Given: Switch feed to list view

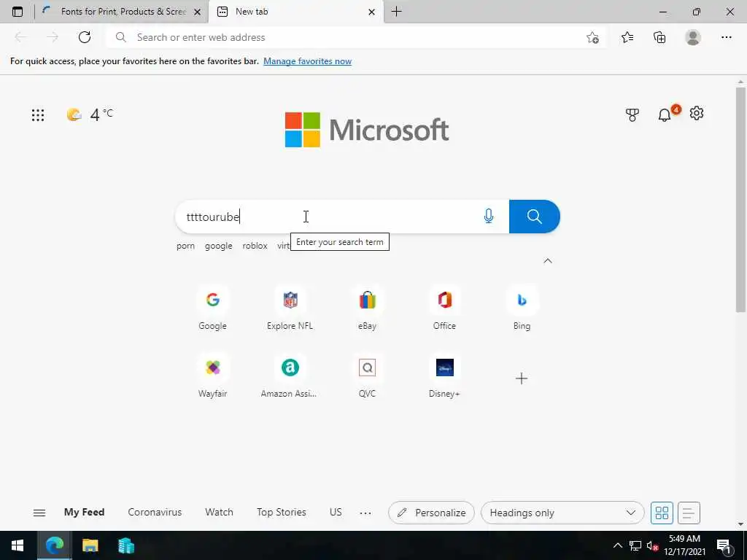Looking at the screenshot, I should pos(689,513).
